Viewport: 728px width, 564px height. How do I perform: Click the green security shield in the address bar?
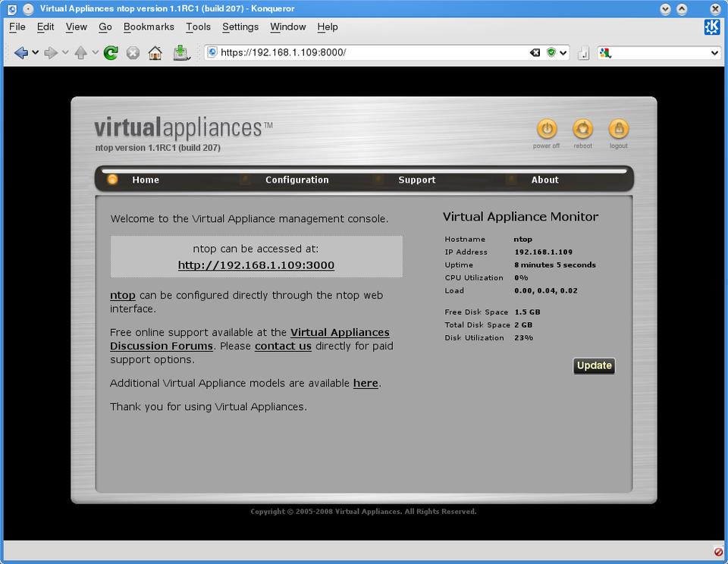tap(551, 53)
